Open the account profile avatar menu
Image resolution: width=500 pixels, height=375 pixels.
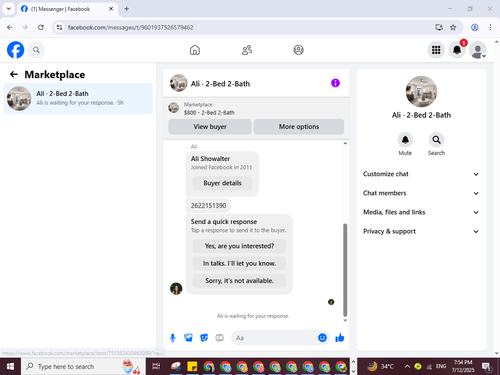[x=478, y=50]
